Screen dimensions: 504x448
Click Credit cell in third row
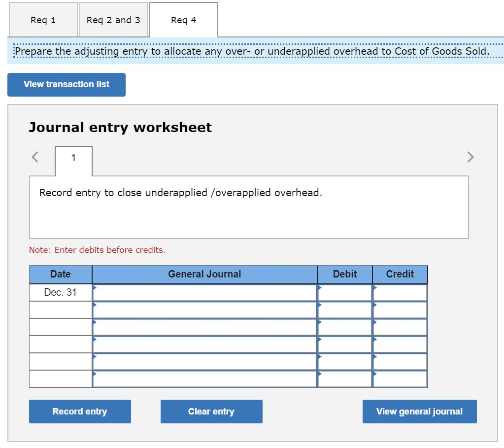click(400, 327)
